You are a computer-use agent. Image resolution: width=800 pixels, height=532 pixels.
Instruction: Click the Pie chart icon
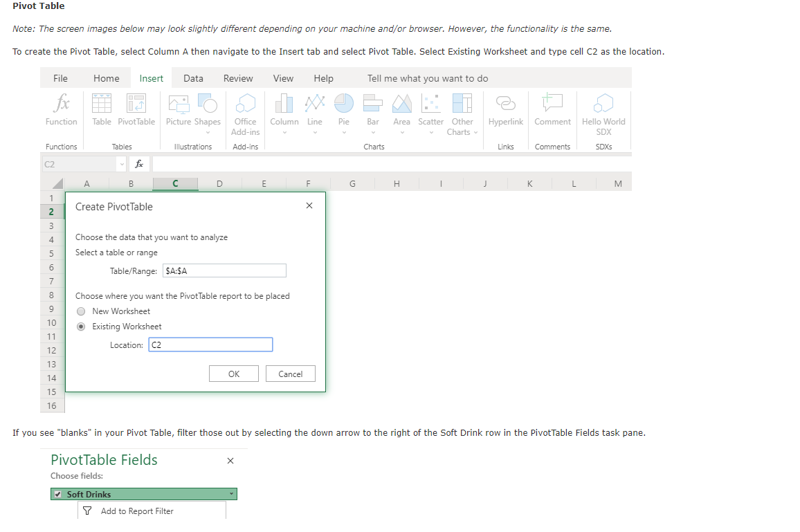(x=343, y=104)
